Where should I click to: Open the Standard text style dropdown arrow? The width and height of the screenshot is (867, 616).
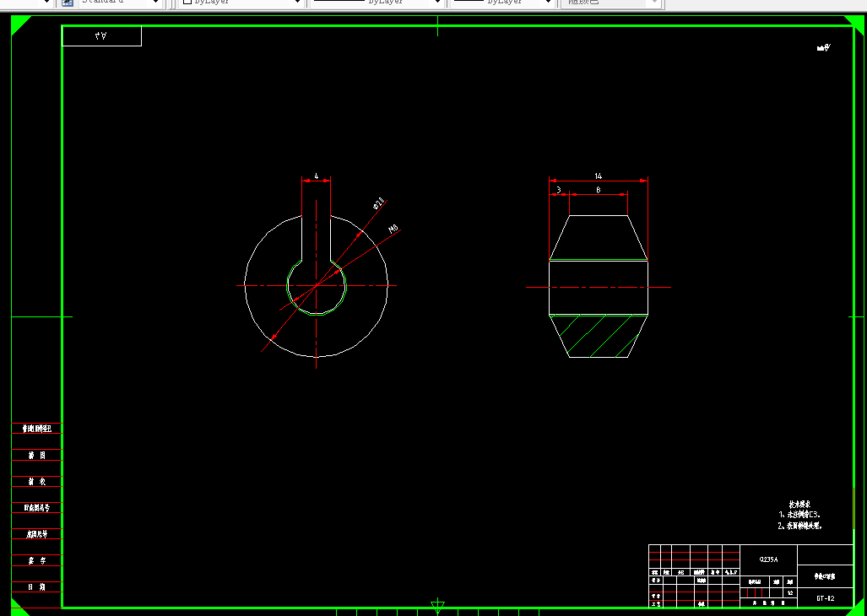(156, 3)
